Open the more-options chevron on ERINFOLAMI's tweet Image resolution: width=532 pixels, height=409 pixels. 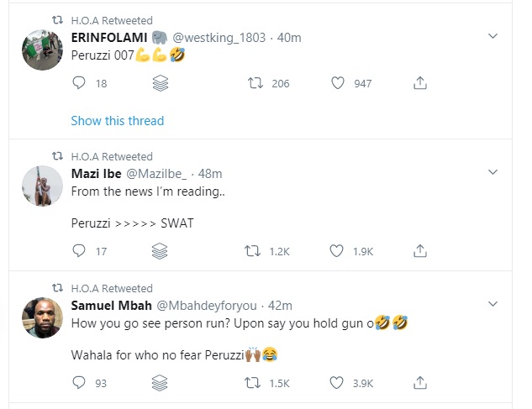494,37
